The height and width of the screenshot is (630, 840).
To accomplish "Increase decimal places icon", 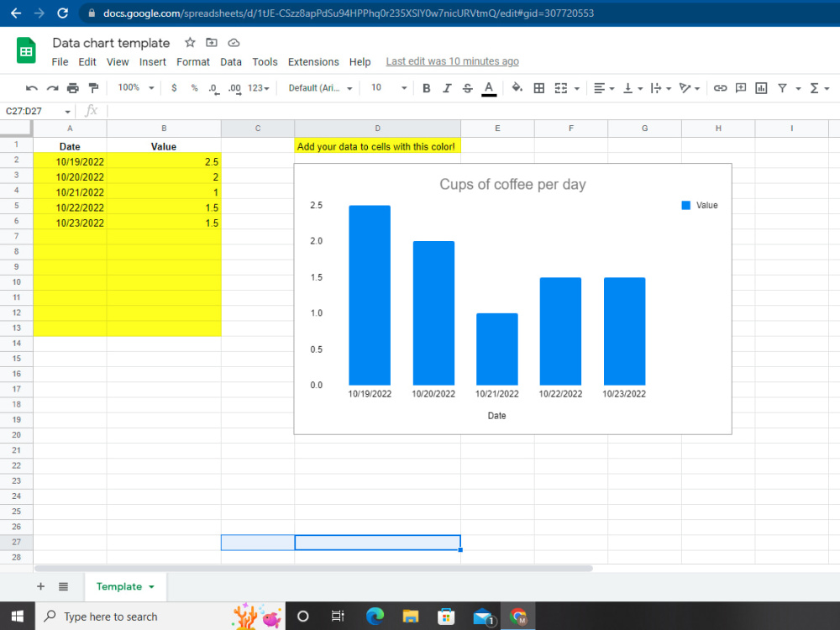I will pos(234,88).
